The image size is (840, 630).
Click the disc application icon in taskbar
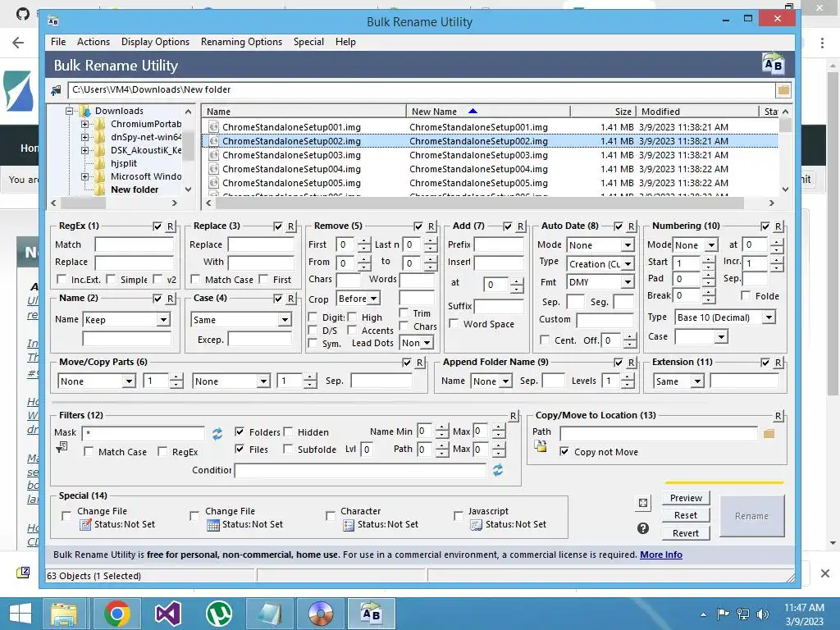[x=321, y=614]
